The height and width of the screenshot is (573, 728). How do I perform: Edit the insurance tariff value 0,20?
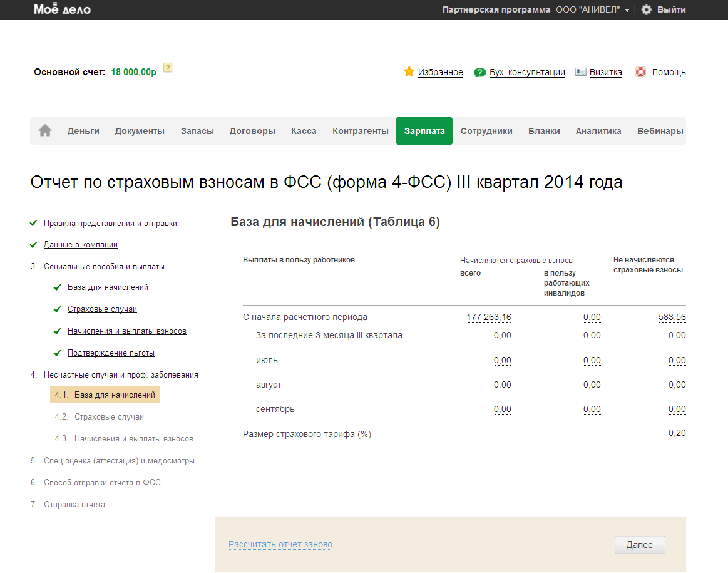click(677, 433)
